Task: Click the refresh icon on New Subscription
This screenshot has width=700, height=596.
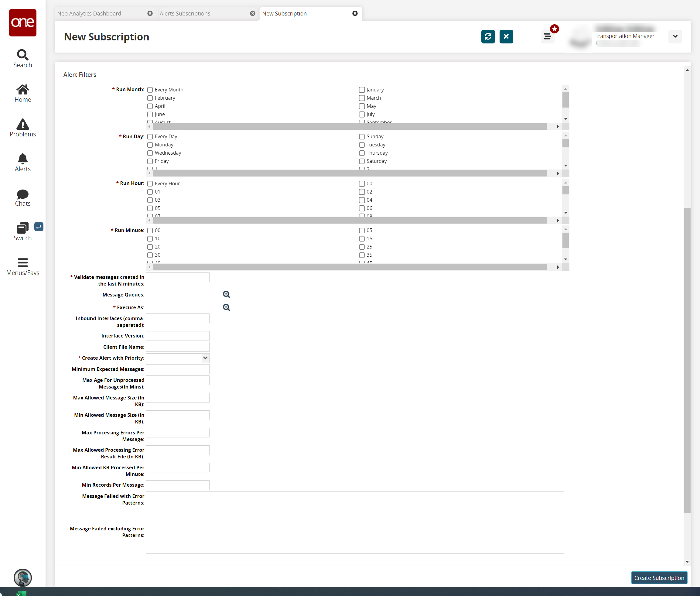Action: (x=488, y=37)
